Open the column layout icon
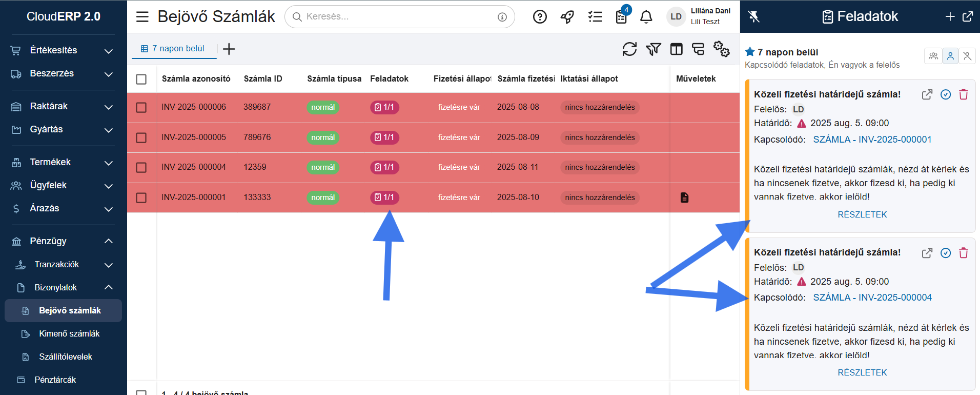This screenshot has height=395, width=980. point(677,49)
